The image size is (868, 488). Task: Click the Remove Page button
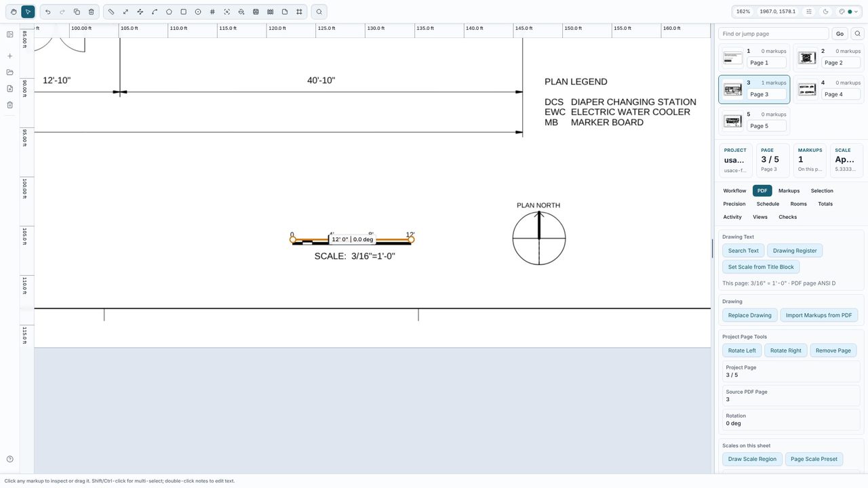833,350
